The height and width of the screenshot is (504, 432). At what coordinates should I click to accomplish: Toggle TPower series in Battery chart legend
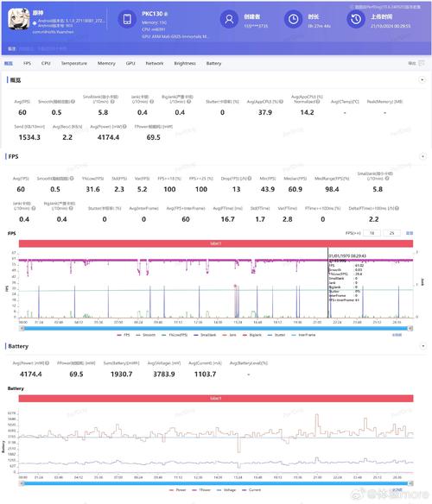pos(201,490)
